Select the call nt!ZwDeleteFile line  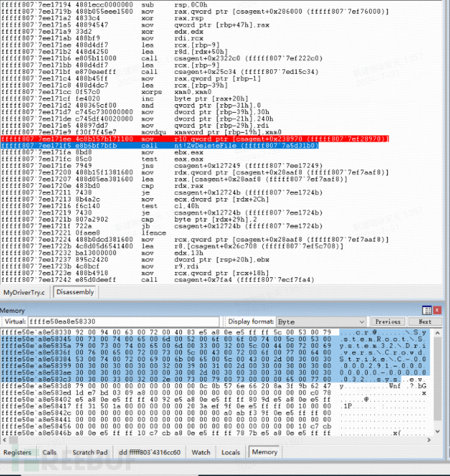160,145
